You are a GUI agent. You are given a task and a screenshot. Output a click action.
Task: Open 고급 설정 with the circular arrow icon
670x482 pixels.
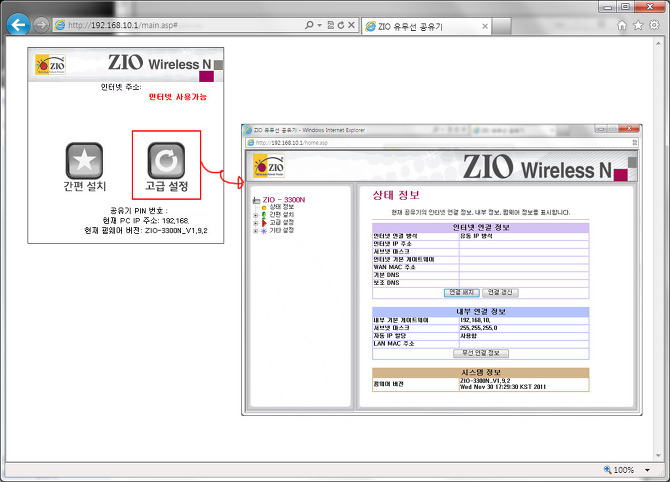166,161
